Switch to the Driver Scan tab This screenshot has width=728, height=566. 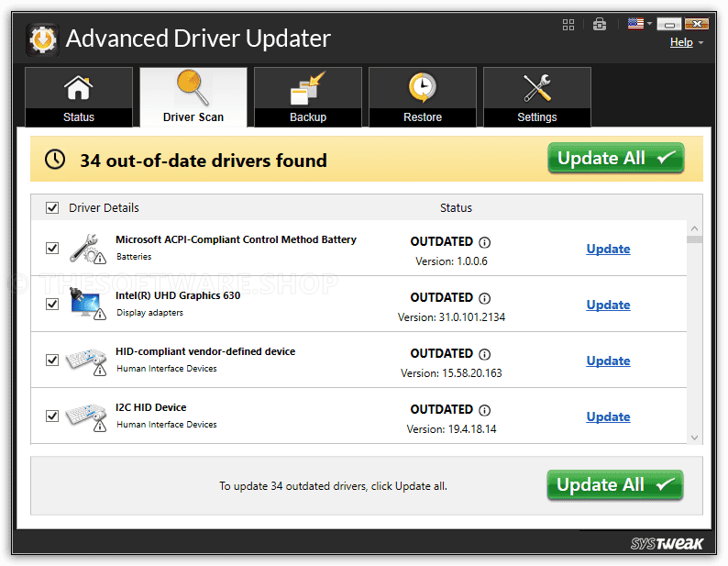pos(193,97)
